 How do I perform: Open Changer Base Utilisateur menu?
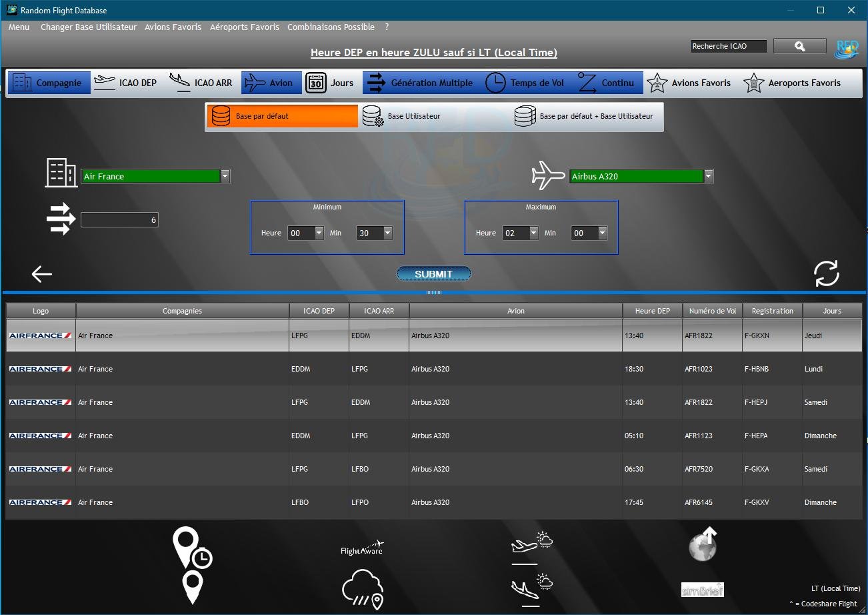[x=89, y=27]
